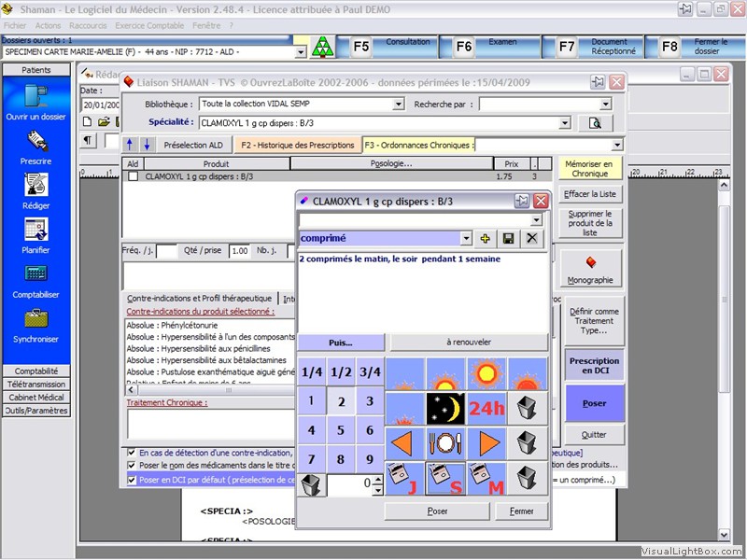Open the Exercice Comptable menu

click(x=150, y=25)
